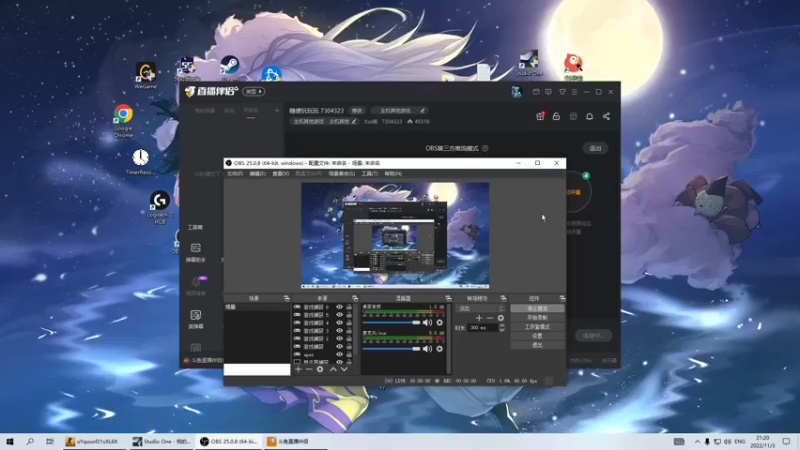800x450 pixels.
Task: Click 退出 button beside OBS第三方推流模式 in 直播伴侣
Action: 595,148
